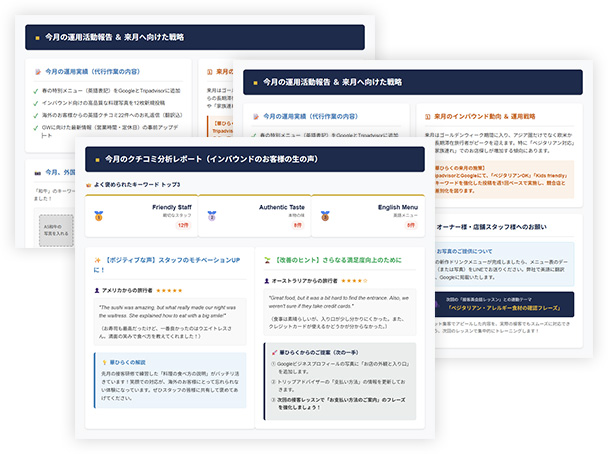Image resolution: width=608 pixels, height=454 pixels.
Task: Click proposal ③ about 次回の接客レッスン phrases
Action: click(338, 403)
